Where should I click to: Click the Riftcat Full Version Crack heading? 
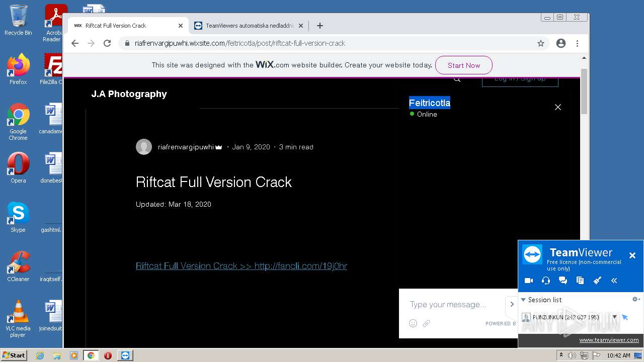[x=214, y=182]
